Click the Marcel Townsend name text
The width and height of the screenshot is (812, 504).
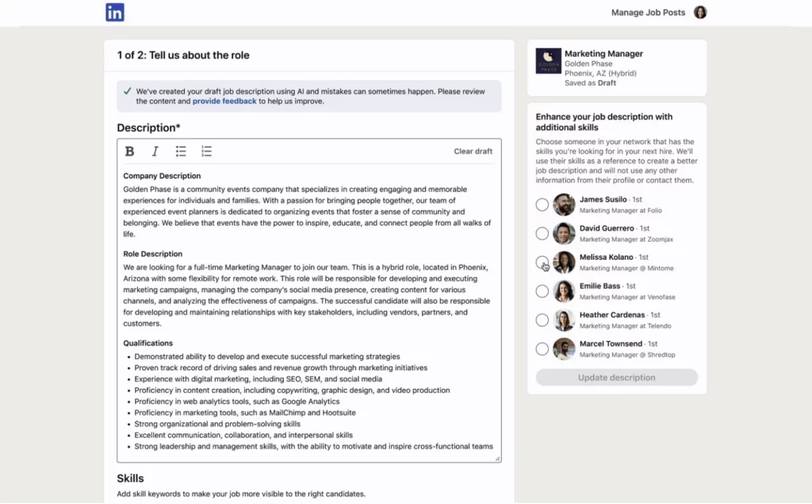coord(611,344)
